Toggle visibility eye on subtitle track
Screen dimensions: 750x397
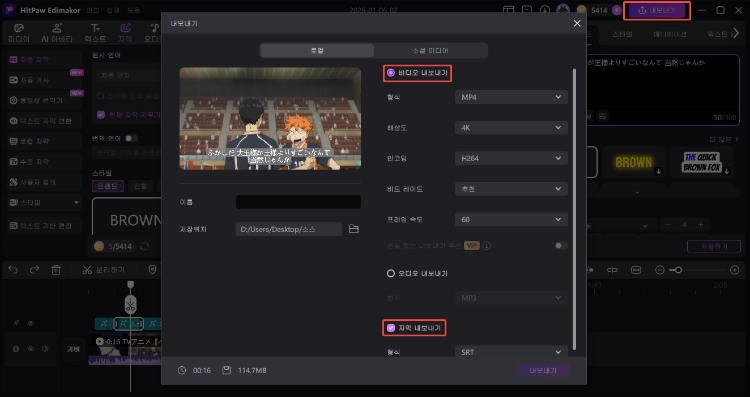click(31, 323)
